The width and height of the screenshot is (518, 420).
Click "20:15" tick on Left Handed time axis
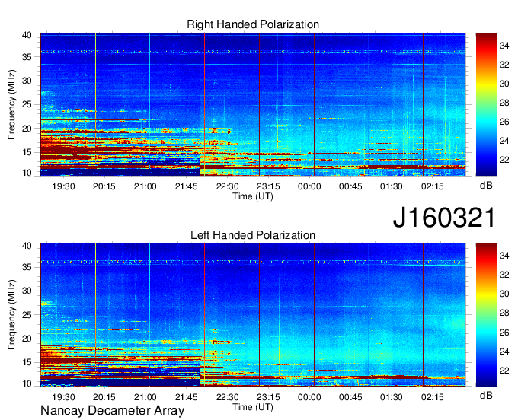[104, 397]
